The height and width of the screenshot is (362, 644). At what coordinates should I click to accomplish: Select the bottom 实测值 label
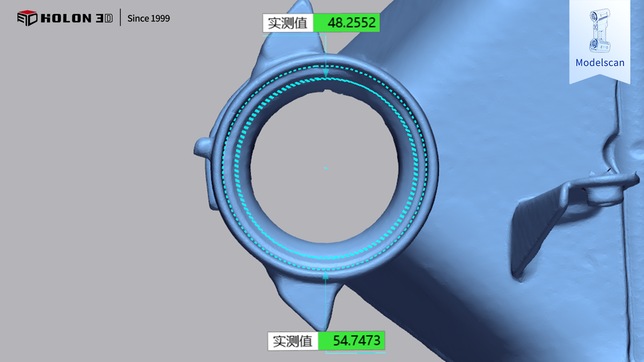point(293,341)
